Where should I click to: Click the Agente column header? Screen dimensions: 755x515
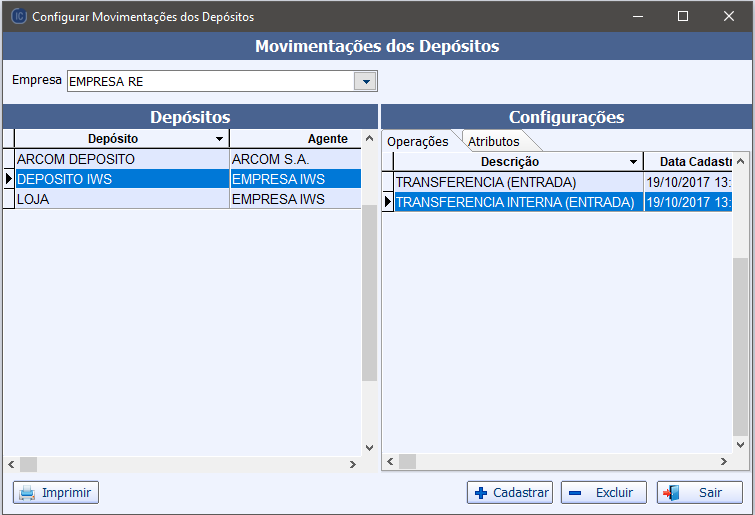(295, 139)
